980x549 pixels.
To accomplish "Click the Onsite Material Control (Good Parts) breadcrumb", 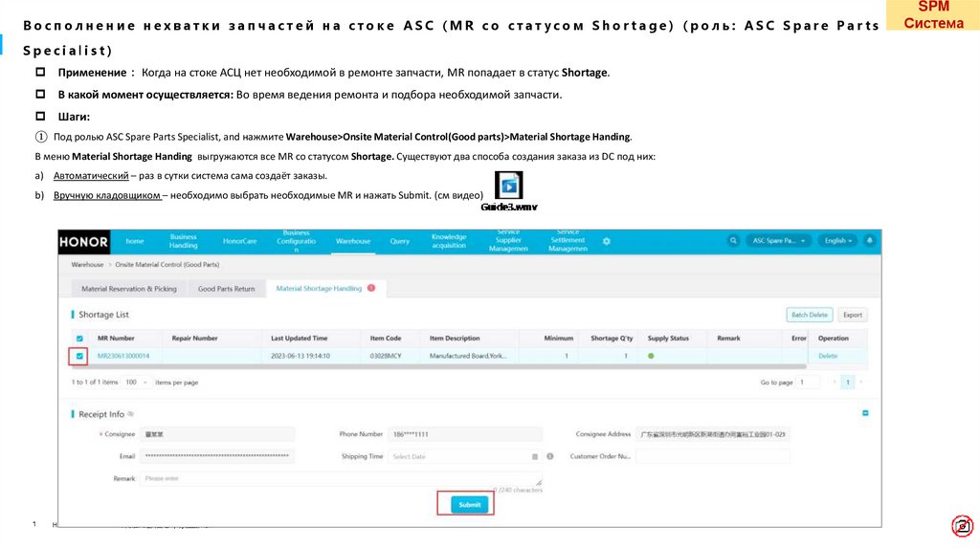I will point(167,265).
